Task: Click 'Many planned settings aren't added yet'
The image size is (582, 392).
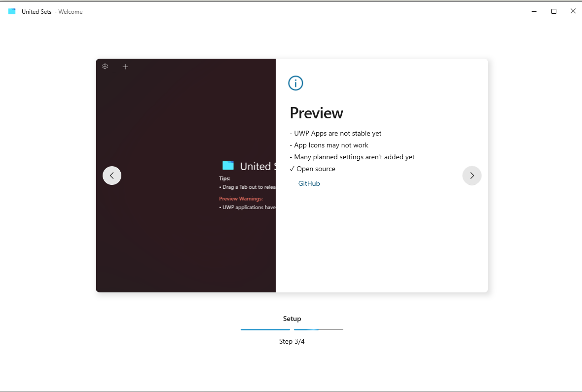Action: tap(354, 157)
